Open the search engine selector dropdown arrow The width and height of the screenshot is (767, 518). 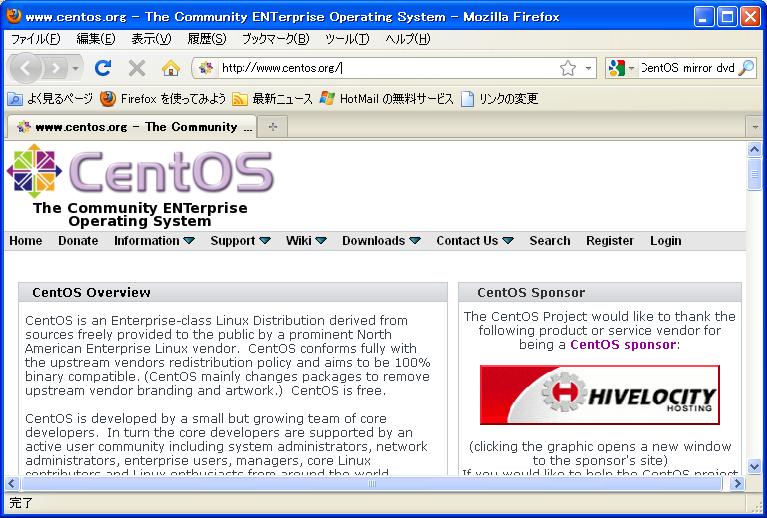pyautogui.click(x=631, y=68)
